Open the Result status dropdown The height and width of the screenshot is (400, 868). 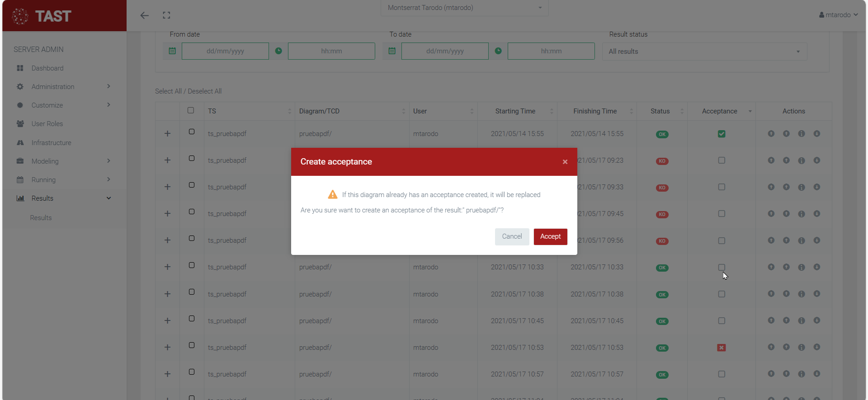(704, 52)
